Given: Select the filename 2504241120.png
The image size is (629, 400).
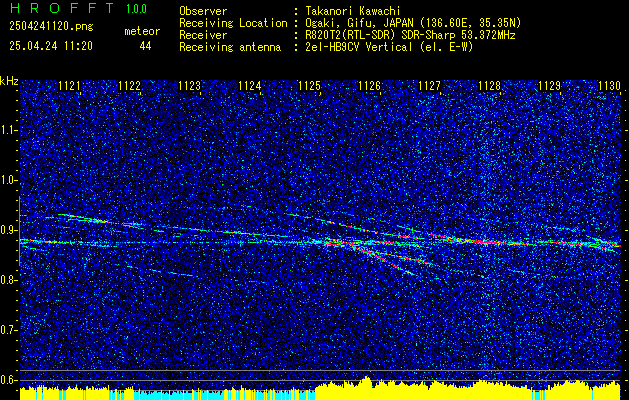Looking at the screenshot, I should [51, 27].
